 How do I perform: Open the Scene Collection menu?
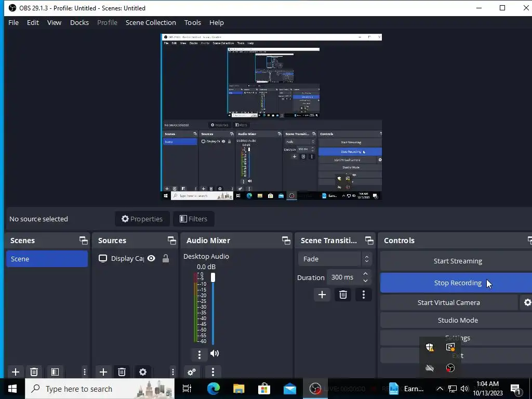click(x=151, y=22)
